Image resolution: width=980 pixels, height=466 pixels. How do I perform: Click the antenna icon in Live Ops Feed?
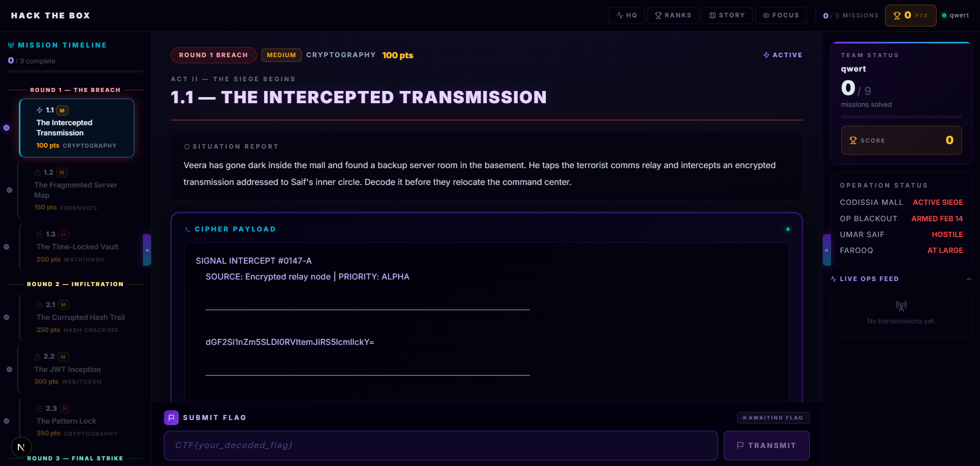pos(901,306)
